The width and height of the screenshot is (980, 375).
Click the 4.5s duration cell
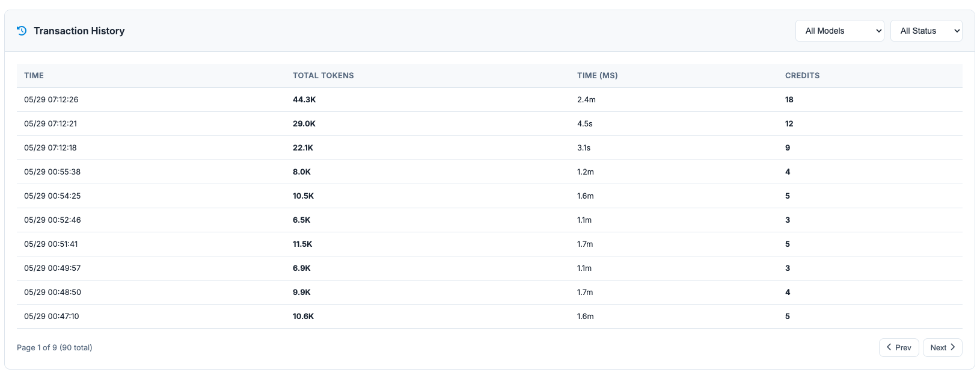[585, 123]
